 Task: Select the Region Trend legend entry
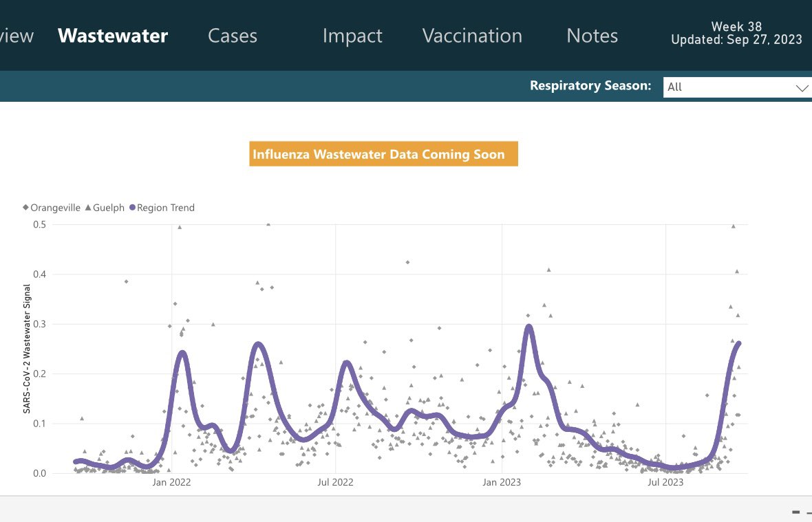tap(162, 208)
